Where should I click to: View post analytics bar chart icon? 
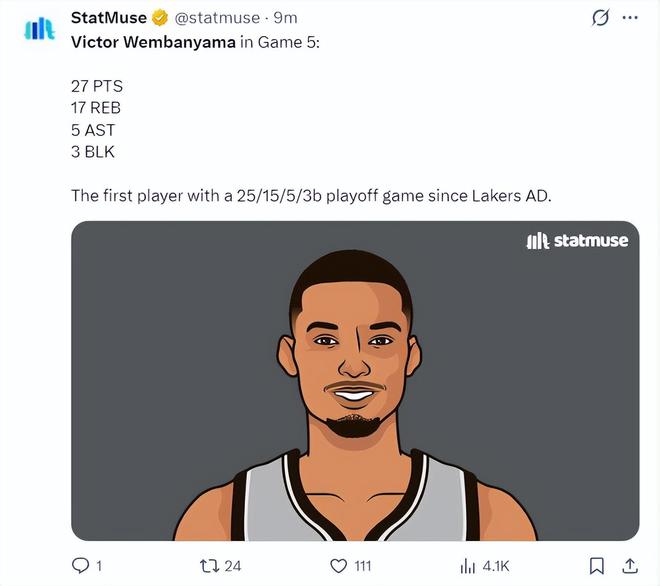click(467, 565)
